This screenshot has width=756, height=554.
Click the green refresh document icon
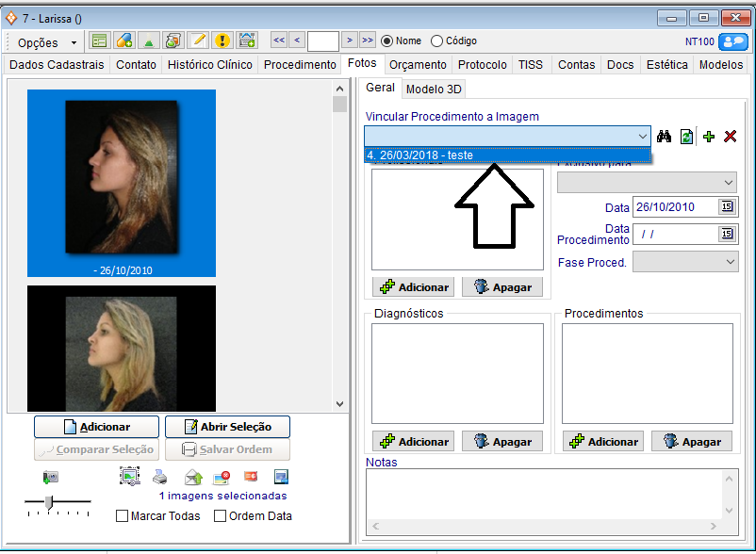click(686, 137)
